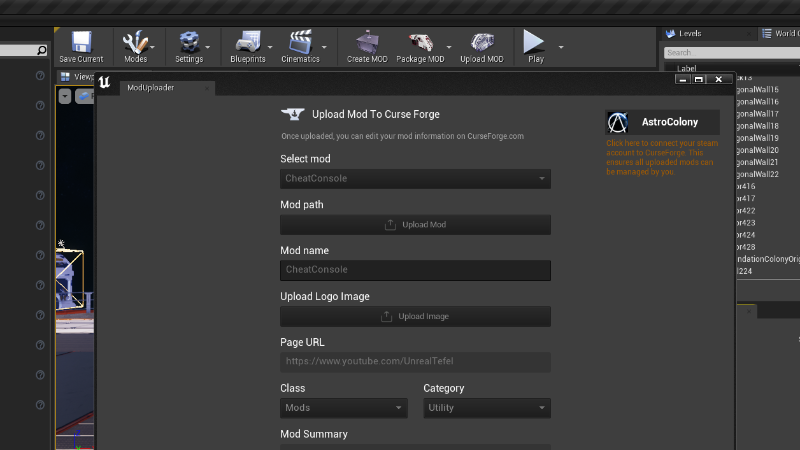Screen dimensions: 800x450
Task: Select the or424 outliner row
Action: pos(746,235)
